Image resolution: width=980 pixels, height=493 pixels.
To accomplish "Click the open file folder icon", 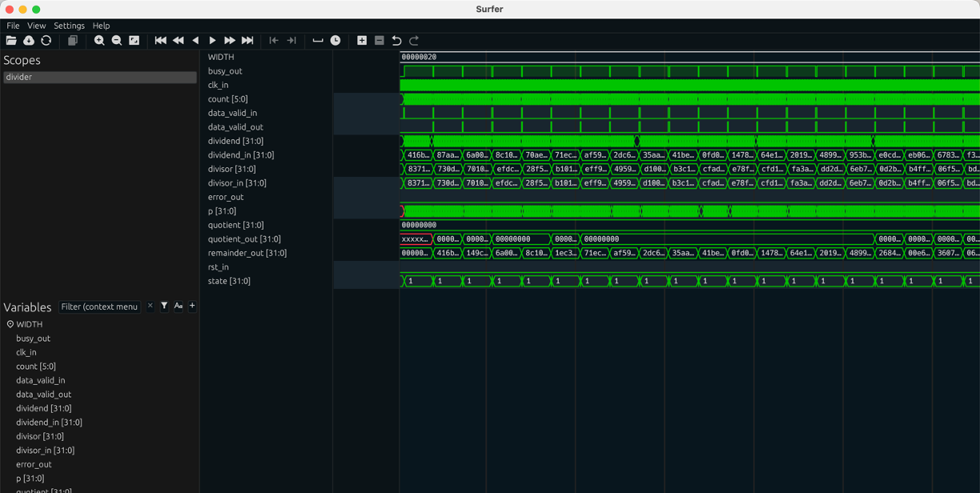I will pos(11,41).
